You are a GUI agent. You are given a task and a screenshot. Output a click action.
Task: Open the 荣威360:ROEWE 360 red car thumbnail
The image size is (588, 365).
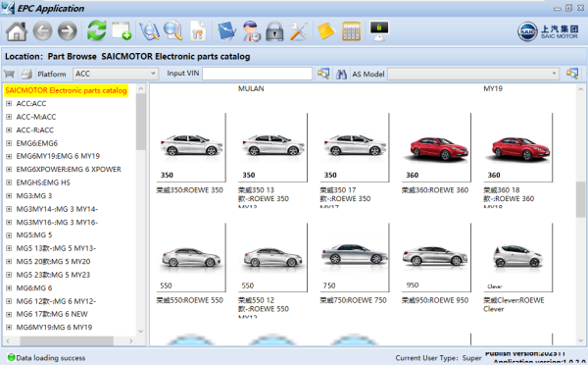[x=436, y=147]
